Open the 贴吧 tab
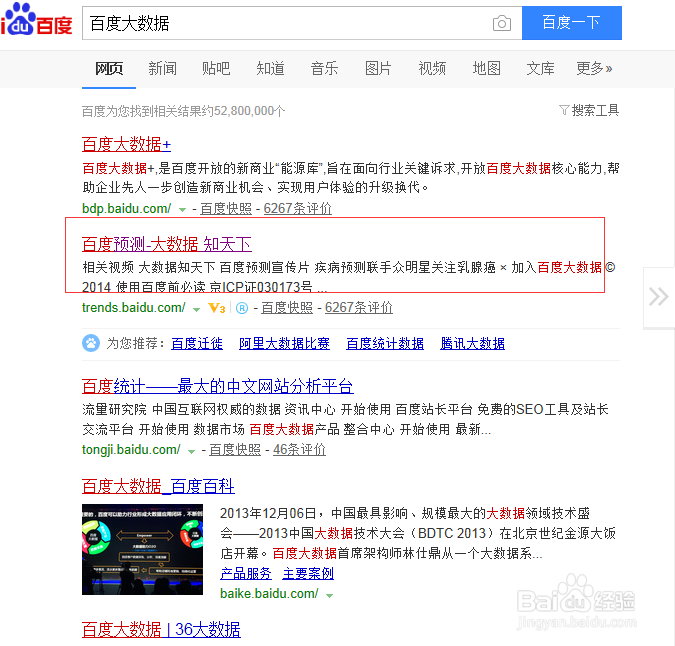Screen dimensions: 675x646 (x=216, y=68)
